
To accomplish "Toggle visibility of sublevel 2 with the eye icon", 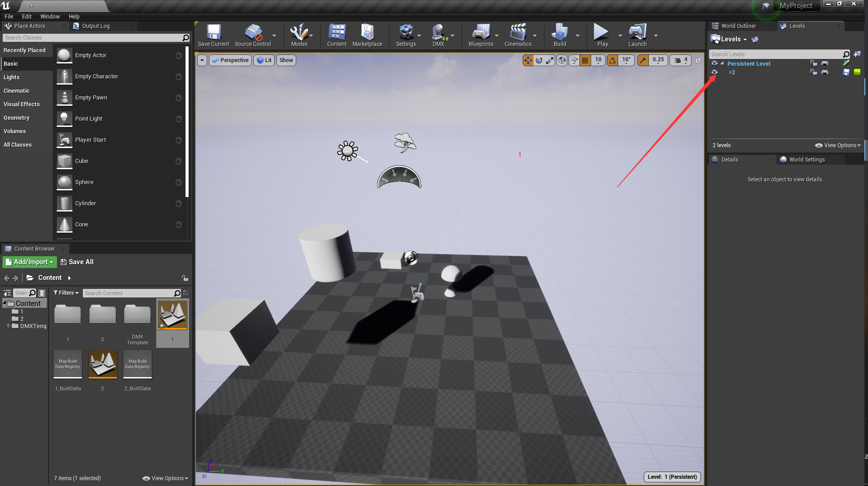I will pos(714,72).
